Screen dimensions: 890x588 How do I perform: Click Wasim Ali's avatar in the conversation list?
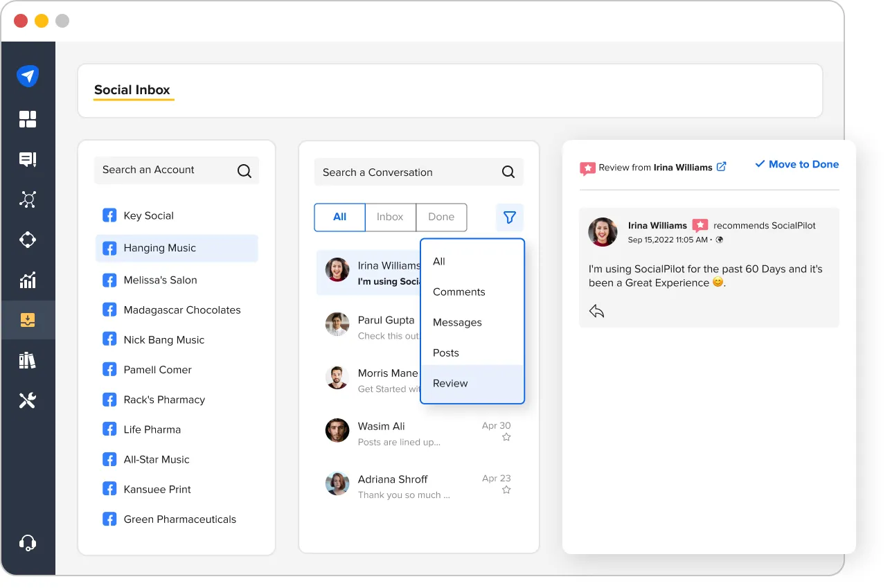337,431
